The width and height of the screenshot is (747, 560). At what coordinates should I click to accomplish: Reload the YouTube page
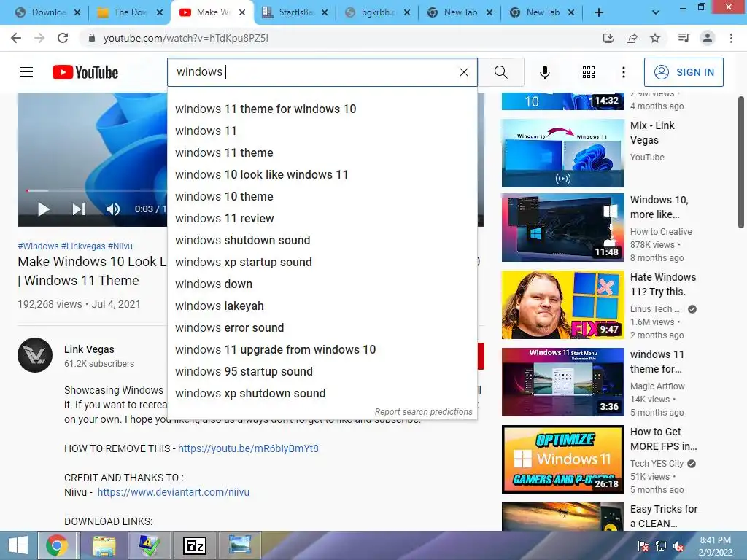point(63,38)
